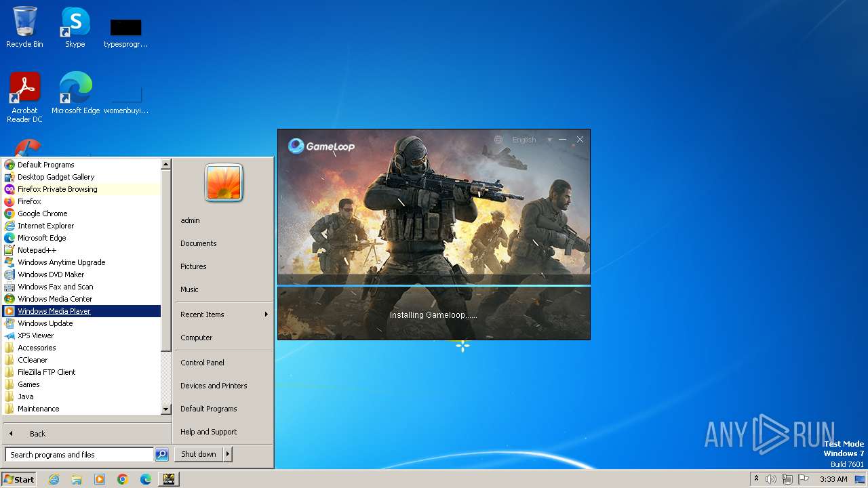Open Microsoft Edge desktop shortcut

[x=75, y=93]
